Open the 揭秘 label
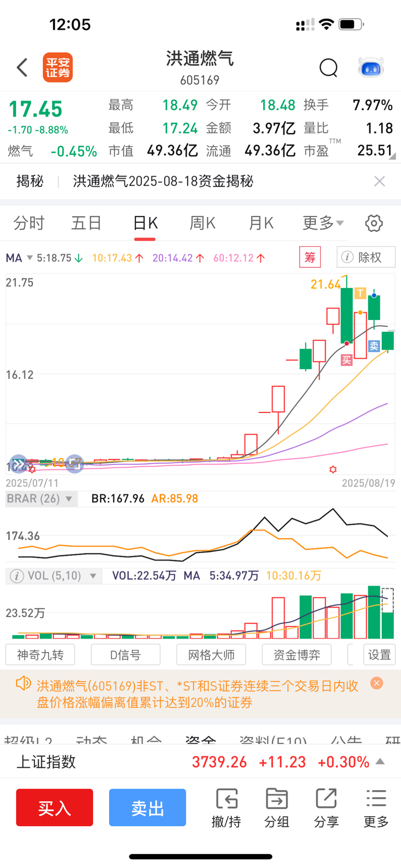 tap(30, 181)
